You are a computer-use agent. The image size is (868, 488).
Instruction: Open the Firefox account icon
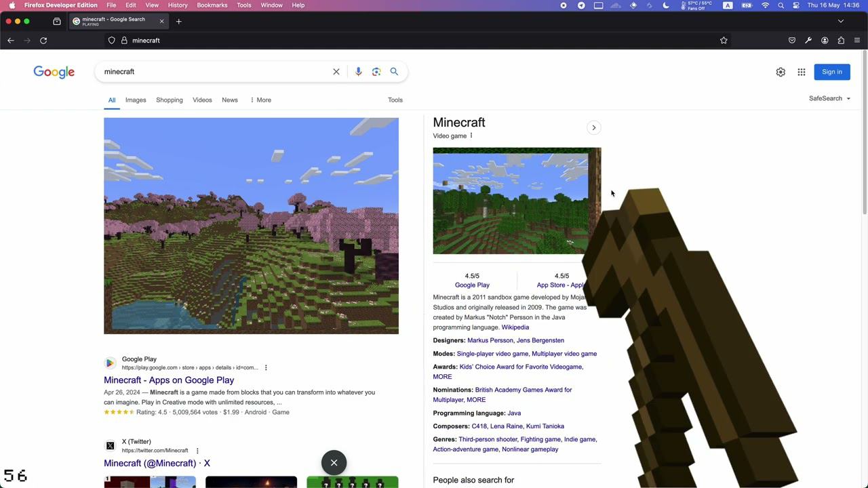click(825, 41)
